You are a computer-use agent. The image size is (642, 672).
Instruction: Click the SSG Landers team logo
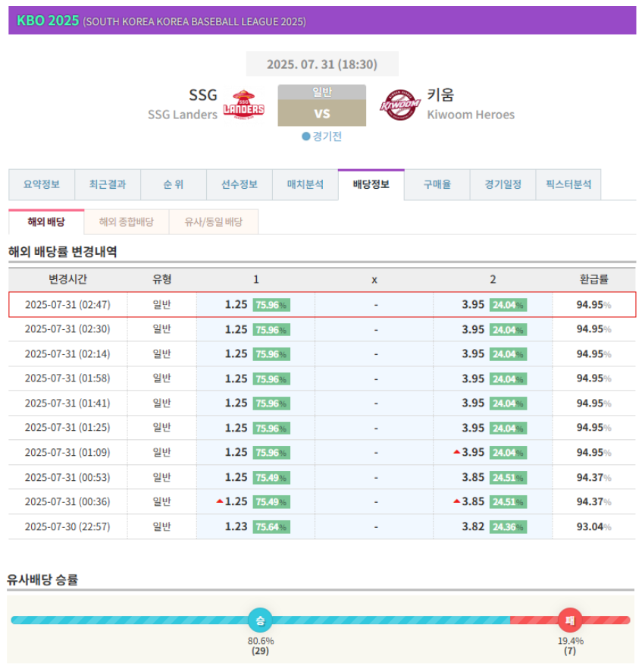[244, 105]
